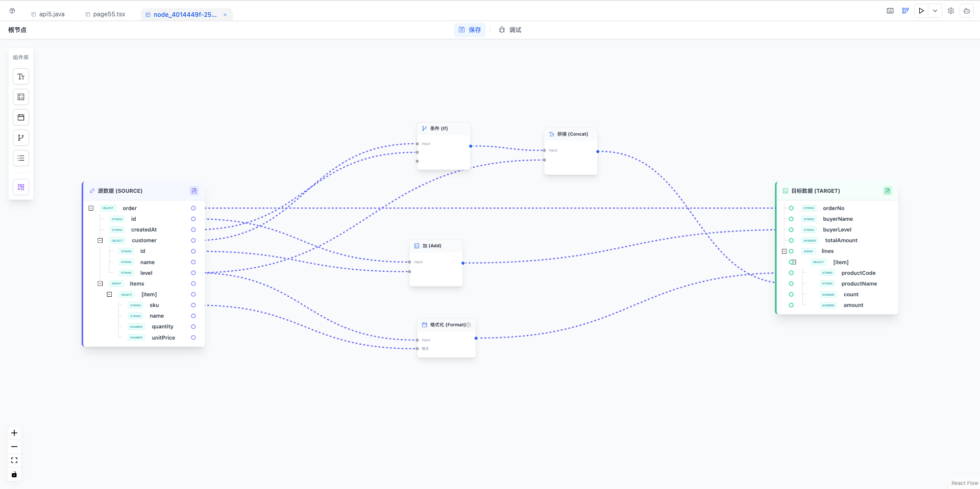Image resolution: width=980 pixels, height=489 pixels.
Task: Select the branch condition component icon
Action: point(21,138)
